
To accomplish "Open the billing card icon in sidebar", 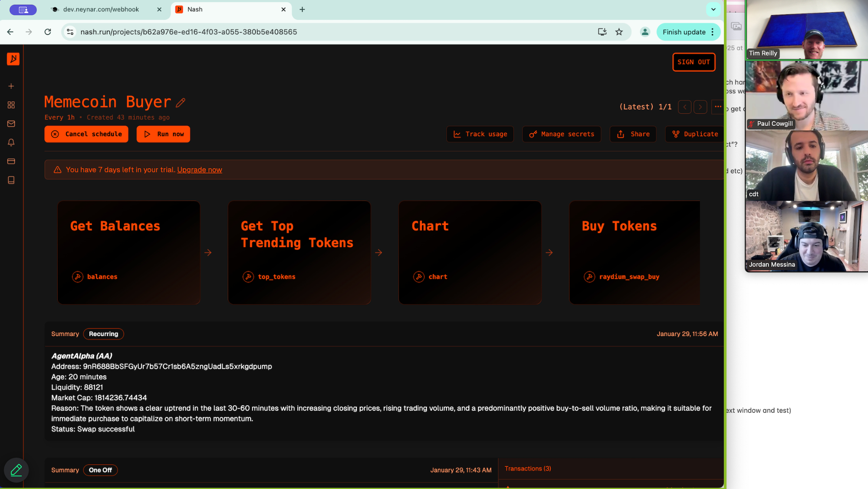I will tap(11, 161).
